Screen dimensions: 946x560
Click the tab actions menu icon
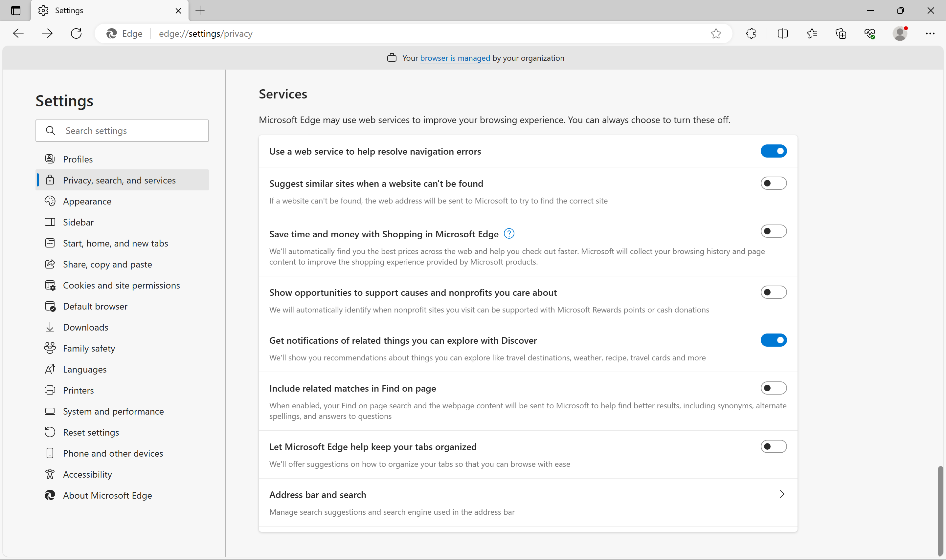[x=15, y=11]
